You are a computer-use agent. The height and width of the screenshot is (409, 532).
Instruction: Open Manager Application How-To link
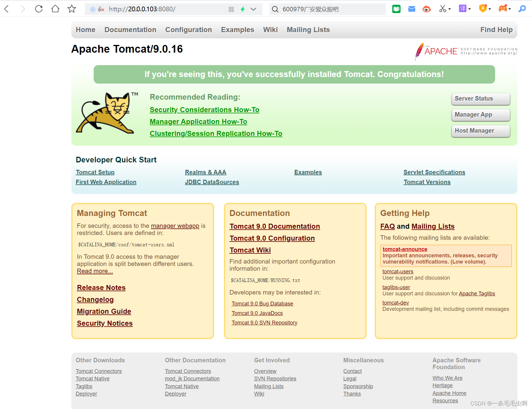(x=198, y=122)
